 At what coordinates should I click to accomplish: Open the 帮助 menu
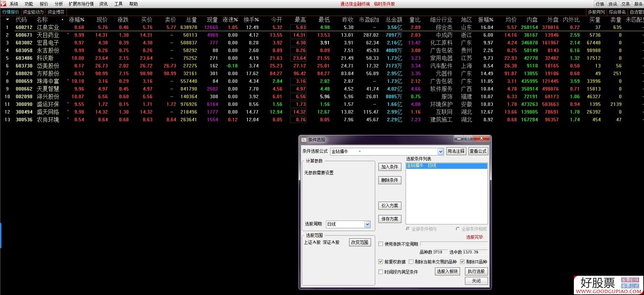[134, 4]
